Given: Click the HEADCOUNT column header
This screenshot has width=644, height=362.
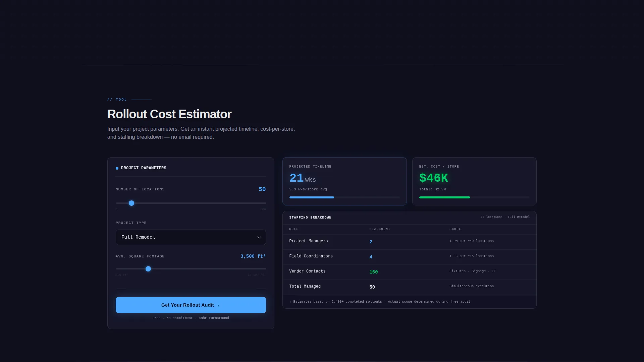Looking at the screenshot, I should point(380,229).
